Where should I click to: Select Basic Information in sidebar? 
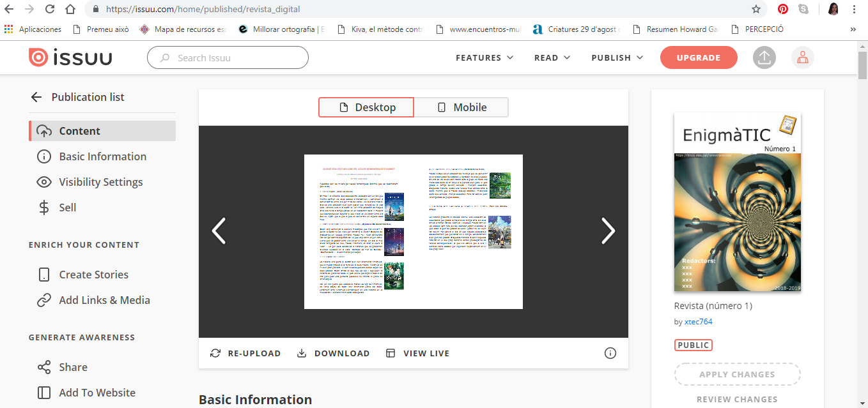coord(102,156)
